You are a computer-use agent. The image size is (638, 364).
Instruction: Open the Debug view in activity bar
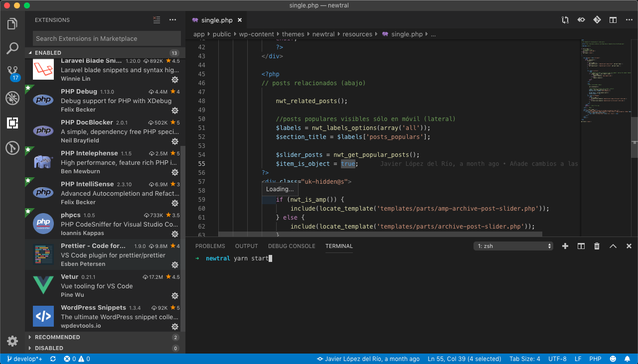pos(12,98)
